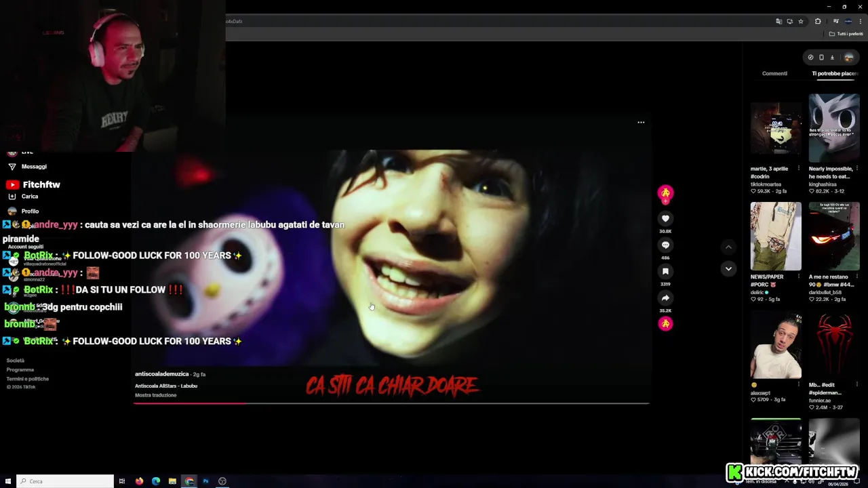
Task: Open the Nearly impossible recommended video thumbnail
Action: point(834,127)
